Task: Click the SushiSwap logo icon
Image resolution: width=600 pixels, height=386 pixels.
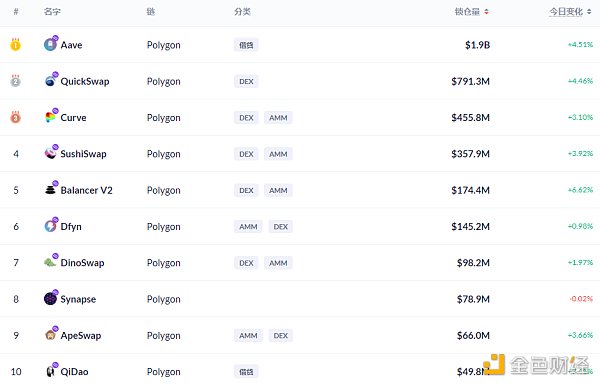Action: (x=50, y=153)
